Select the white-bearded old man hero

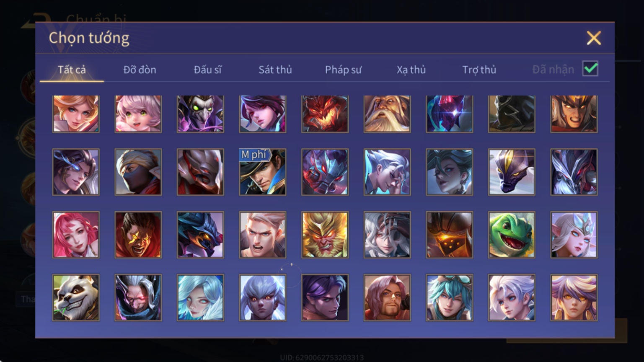387,114
